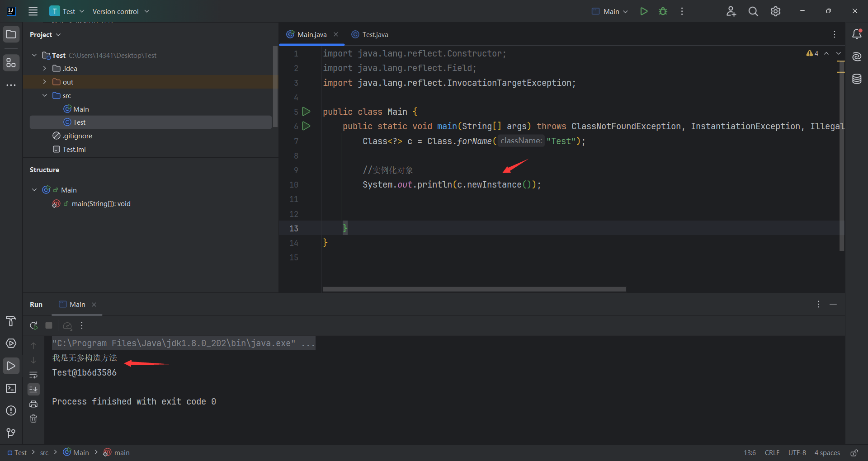Open the Services tool window

coord(11,343)
